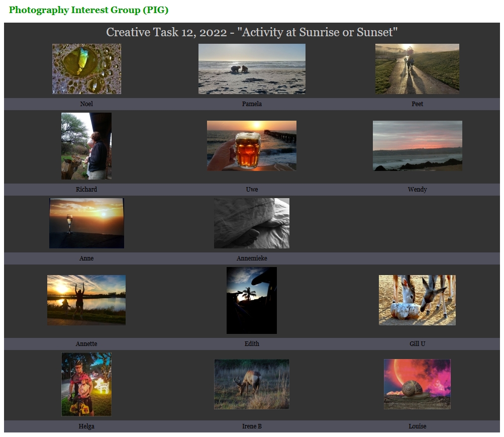
Task: View Irene B's grazing antelope photo
Action: coord(252,384)
